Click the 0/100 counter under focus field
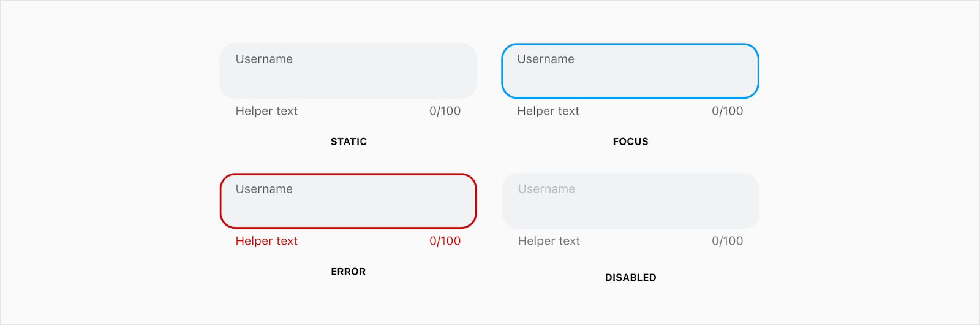The height and width of the screenshot is (325, 980). (727, 111)
